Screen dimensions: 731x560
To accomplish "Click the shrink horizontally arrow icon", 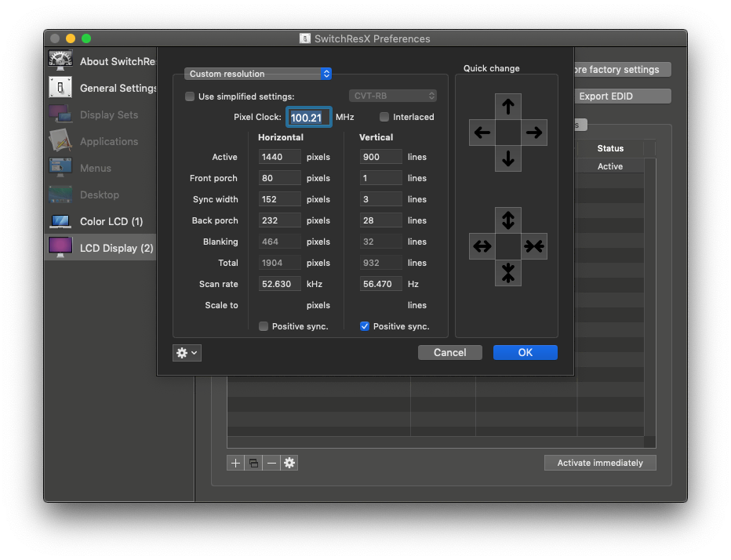I will click(534, 246).
